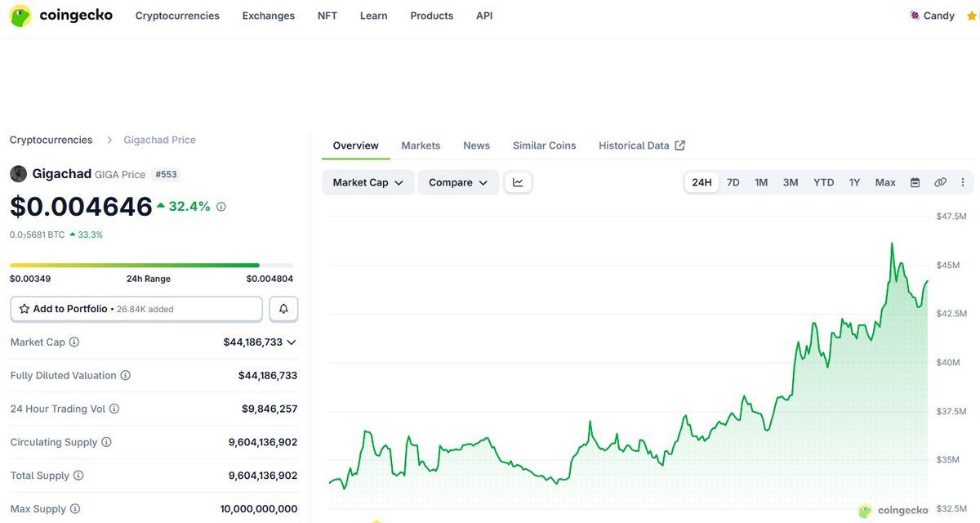Open the Products menu
Screen dimensions: 980x523
[x=432, y=16]
